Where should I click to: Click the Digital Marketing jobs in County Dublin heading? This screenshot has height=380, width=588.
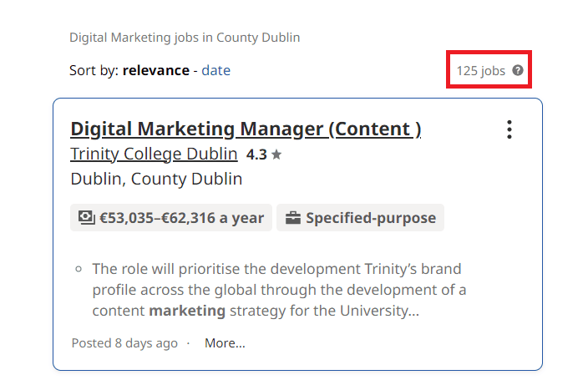click(185, 38)
